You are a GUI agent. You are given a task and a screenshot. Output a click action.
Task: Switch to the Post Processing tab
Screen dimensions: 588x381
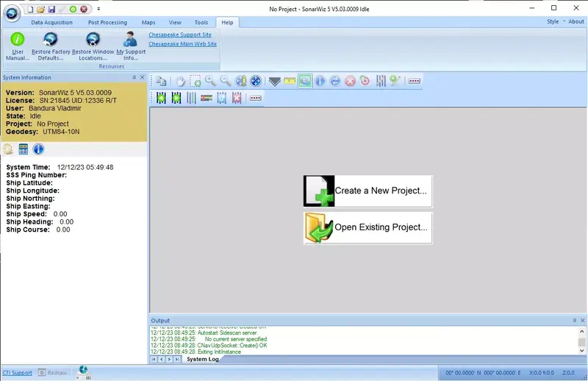point(107,23)
